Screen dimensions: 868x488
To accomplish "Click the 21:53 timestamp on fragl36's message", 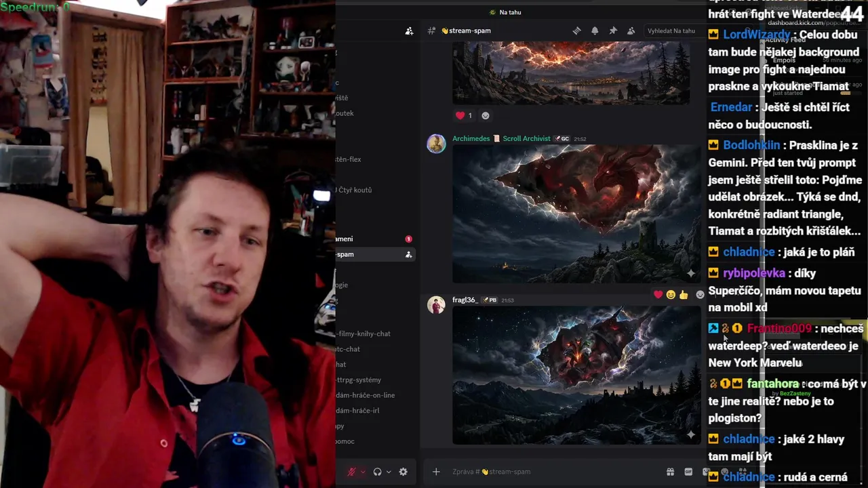I will click(507, 300).
